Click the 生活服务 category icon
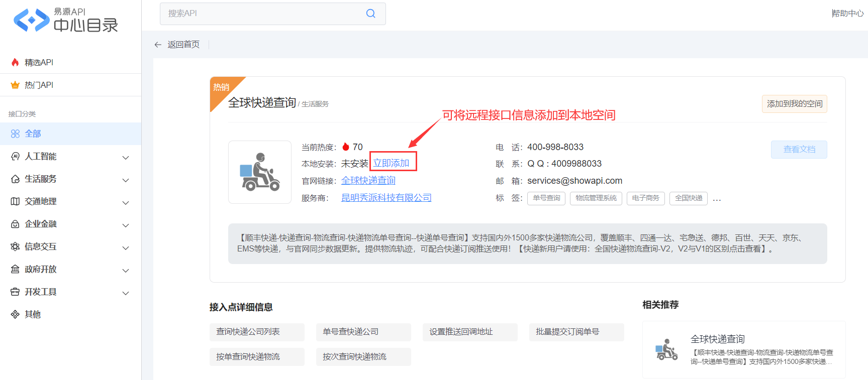 pyautogui.click(x=15, y=179)
